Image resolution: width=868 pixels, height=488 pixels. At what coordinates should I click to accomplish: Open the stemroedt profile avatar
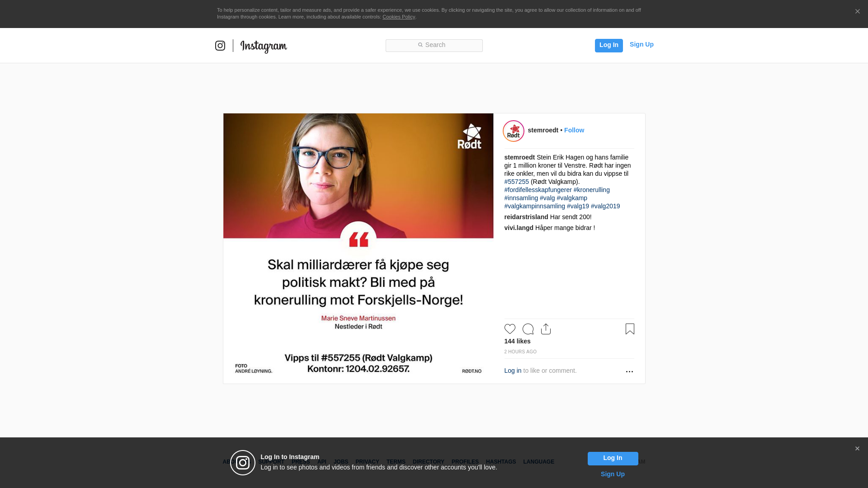[x=514, y=131]
